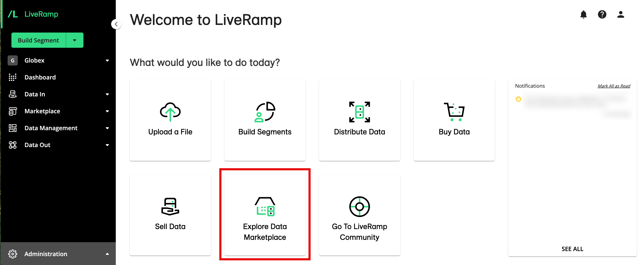The image size is (644, 265).
Task: Click the Explore Data Marketplace store icon
Action: point(265,206)
